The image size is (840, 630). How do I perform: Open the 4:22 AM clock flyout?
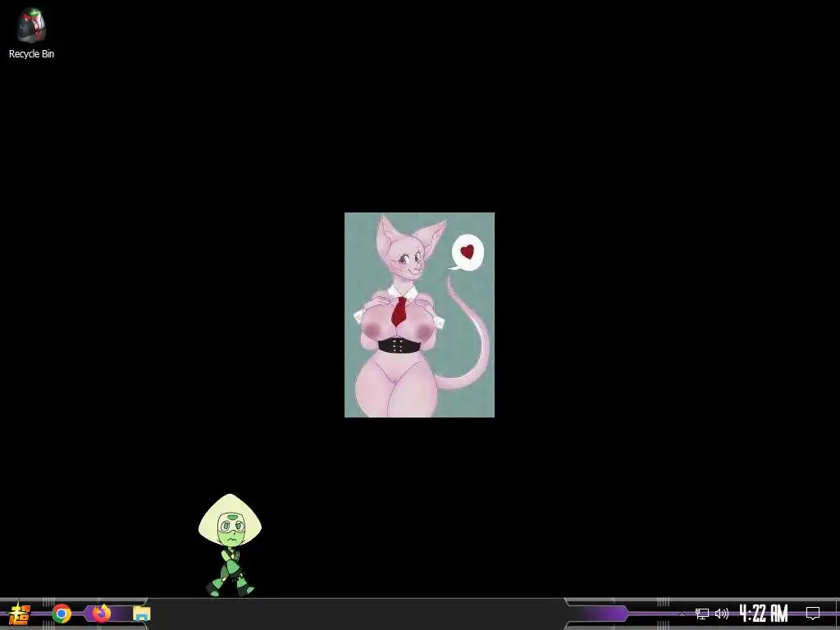click(764, 614)
